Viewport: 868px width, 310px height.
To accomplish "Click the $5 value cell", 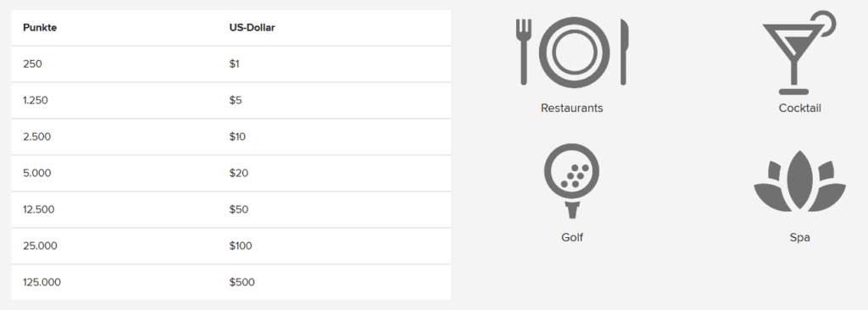I will [236, 100].
